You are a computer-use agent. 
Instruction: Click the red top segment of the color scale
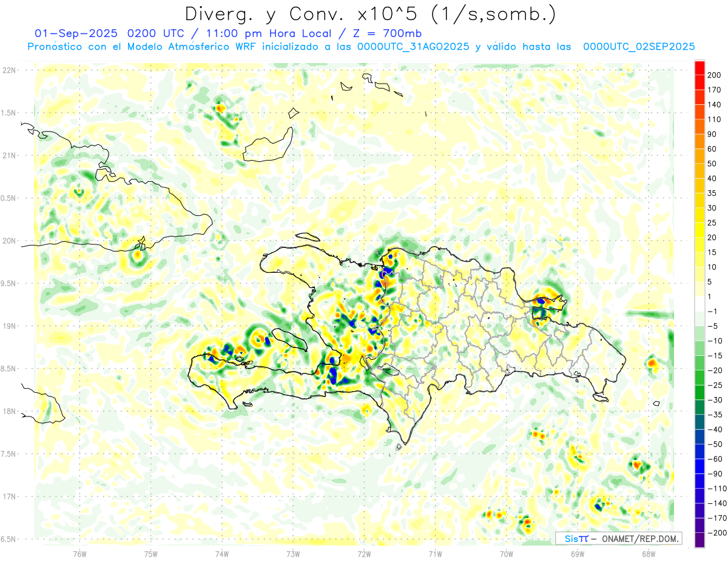699,68
